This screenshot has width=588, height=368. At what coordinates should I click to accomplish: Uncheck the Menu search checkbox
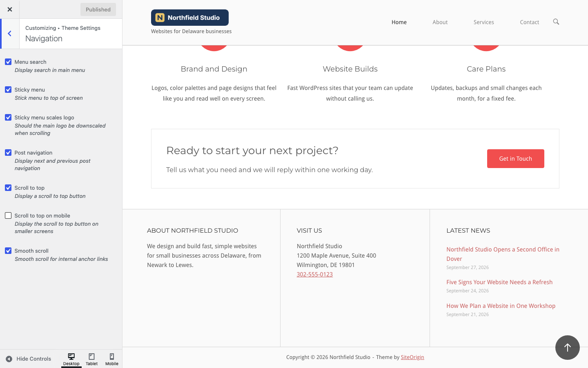pyautogui.click(x=8, y=62)
